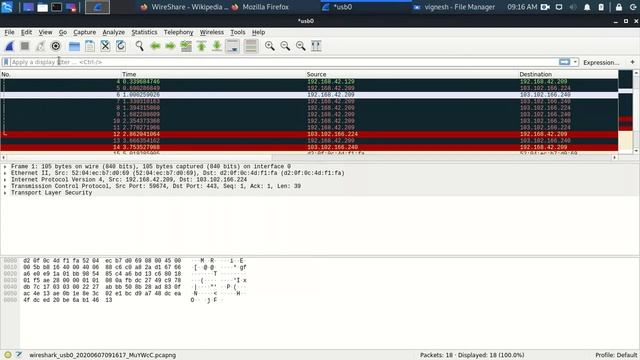Open the File menu
The image size is (640, 360).
[9, 32]
